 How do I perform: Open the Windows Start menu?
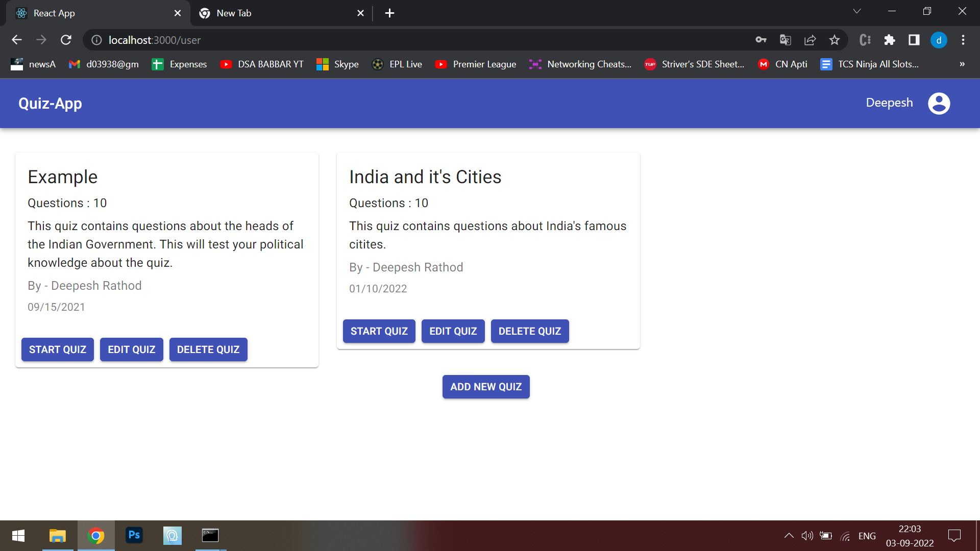(x=18, y=535)
